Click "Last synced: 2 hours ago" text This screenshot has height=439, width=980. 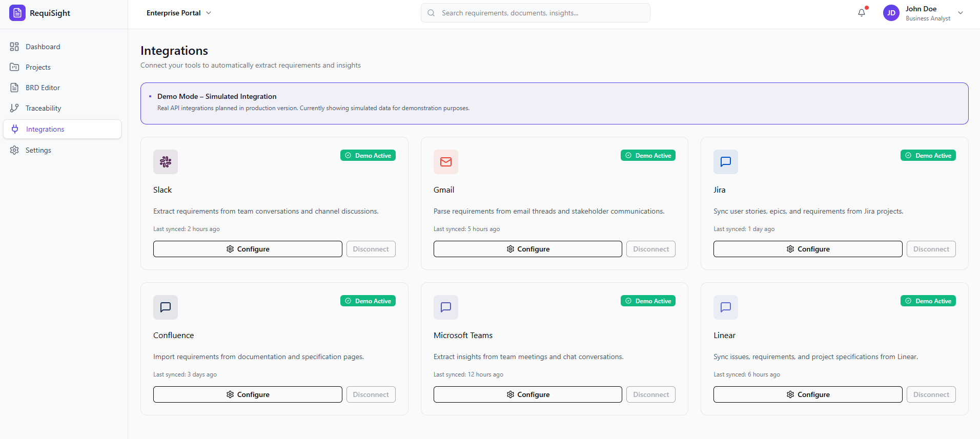coord(187,229)
